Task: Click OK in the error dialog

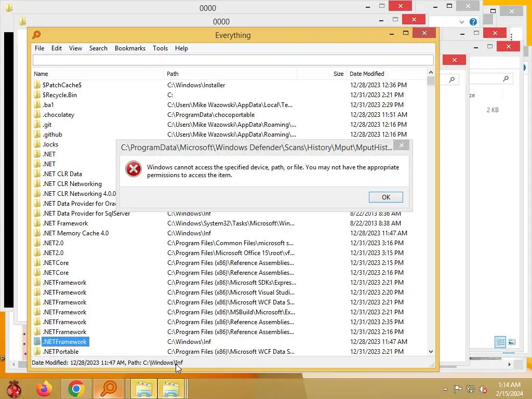Action: click(386, 197)
